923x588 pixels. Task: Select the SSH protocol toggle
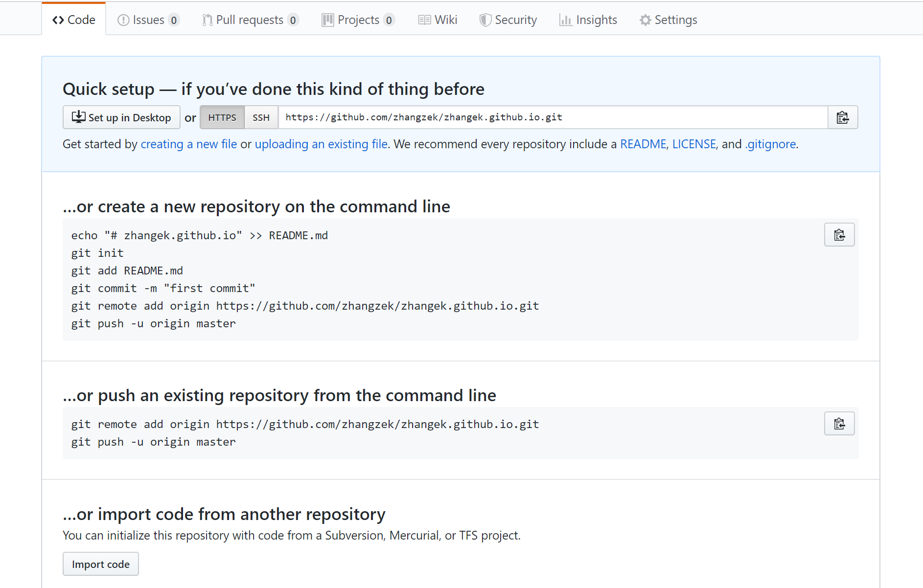tap(261, 117)
